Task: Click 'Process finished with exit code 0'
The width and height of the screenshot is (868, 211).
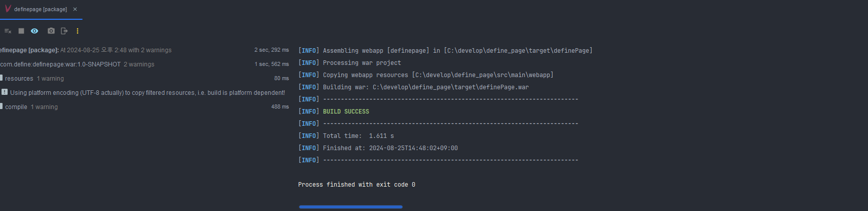Action: click(x=356, y=185)
